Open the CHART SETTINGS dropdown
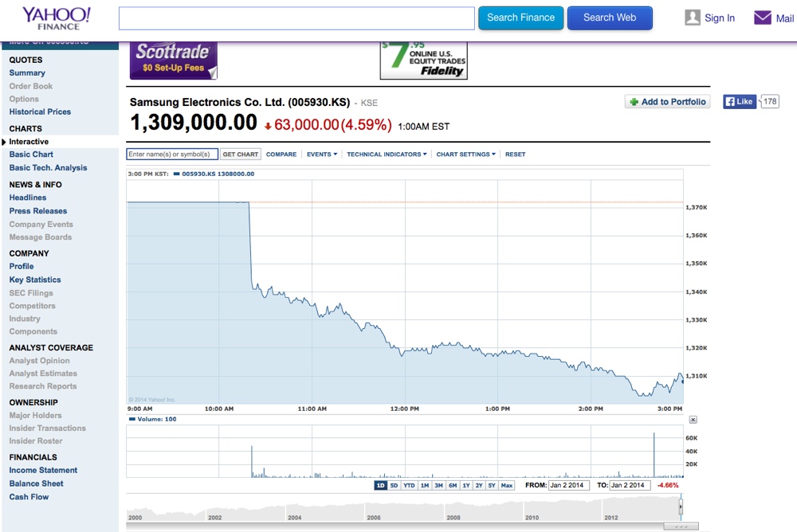Screen dimensions: 797x532 [465, 154]
